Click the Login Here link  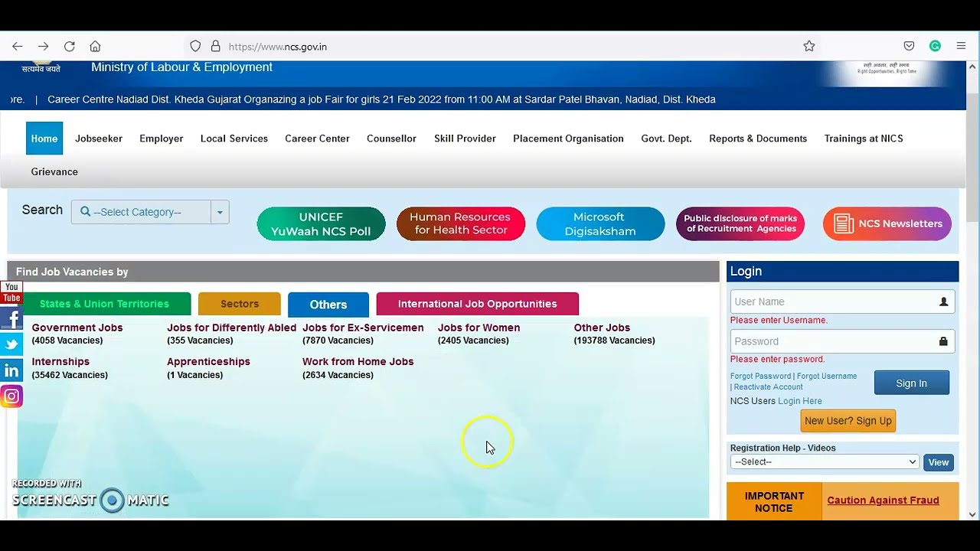tap(800, 401)
